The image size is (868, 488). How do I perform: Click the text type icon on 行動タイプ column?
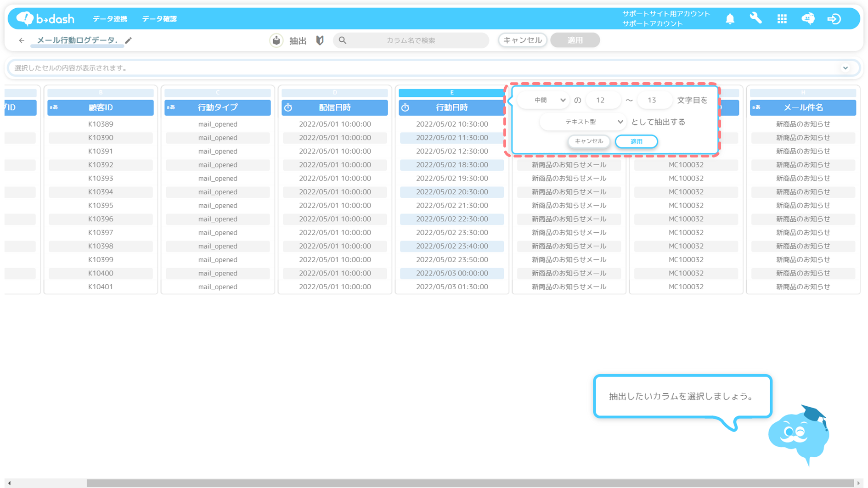[171, 107]
